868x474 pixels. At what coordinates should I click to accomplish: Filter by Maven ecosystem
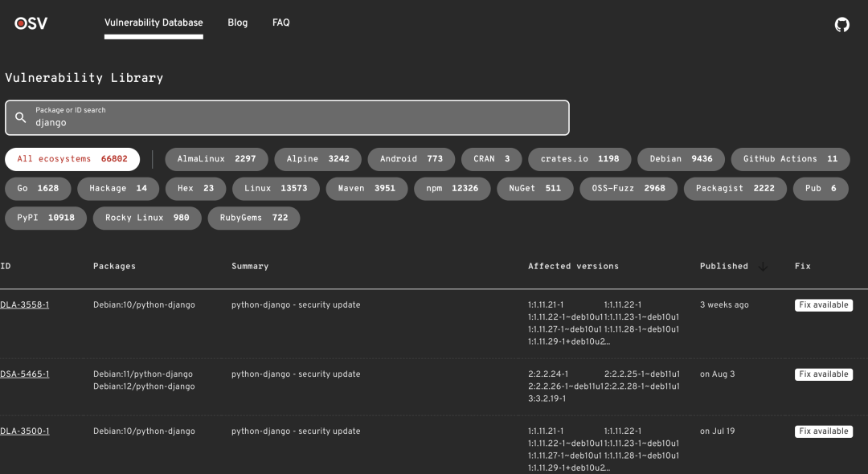366,189
